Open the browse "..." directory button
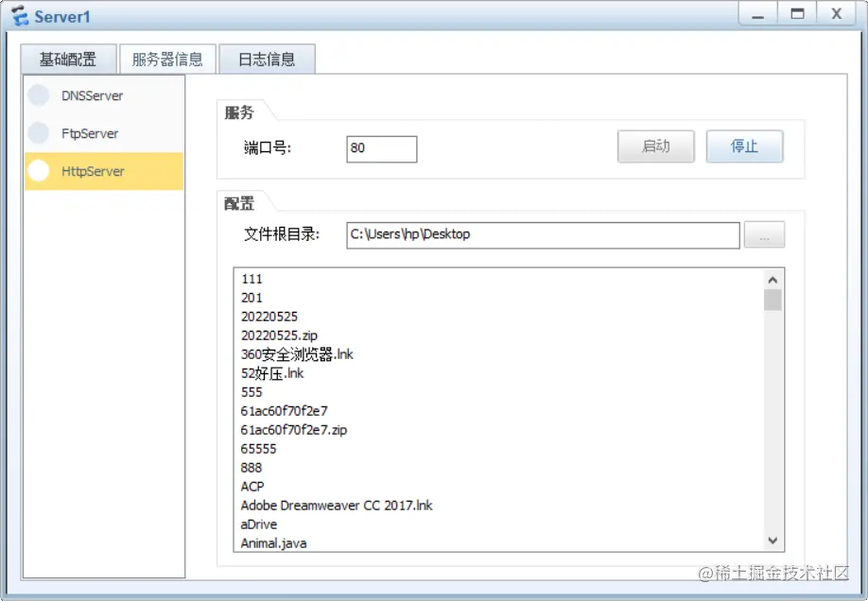Screen dimensions: 868x601 (x=765, y=234)
